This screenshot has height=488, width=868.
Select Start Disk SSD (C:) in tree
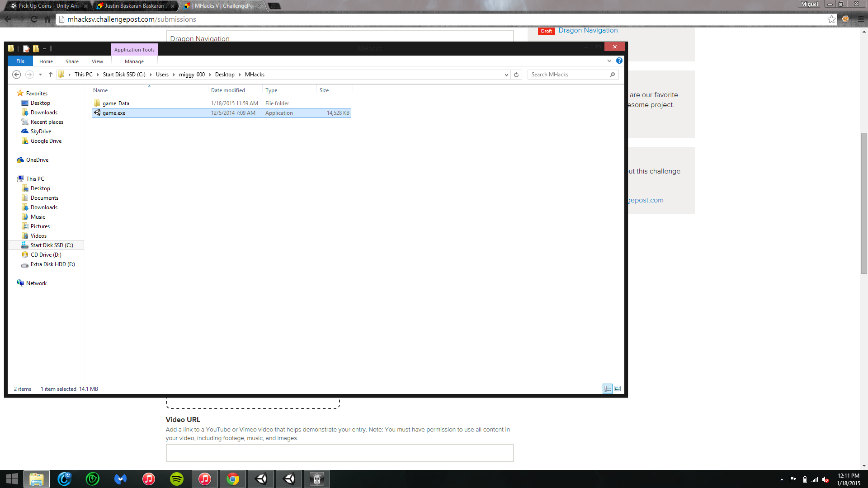52,245
